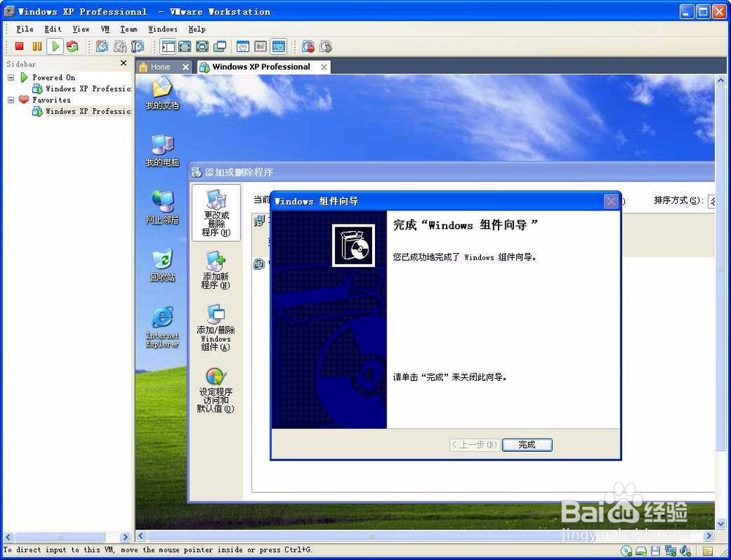Image resolution: width=731 pixels, height=560 pixels.
Task: Select 我的电脑 desktop icon
Action: pyautogui.click(x=162, y=150)
